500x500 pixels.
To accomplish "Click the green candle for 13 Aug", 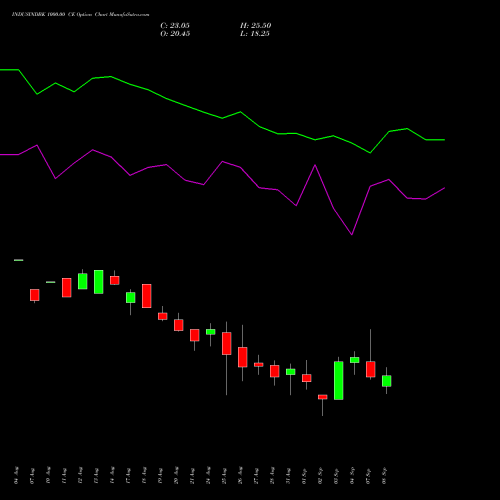I will [x=99, y=282].
